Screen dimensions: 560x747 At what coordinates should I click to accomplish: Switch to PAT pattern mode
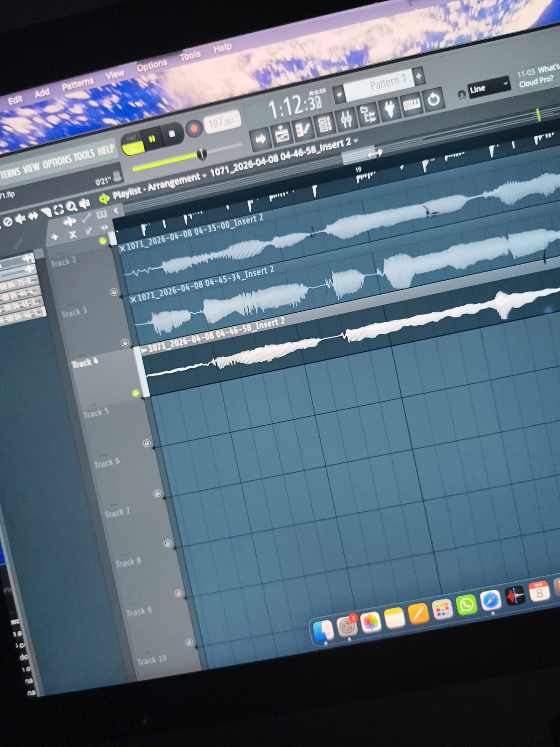pos(132,139)
